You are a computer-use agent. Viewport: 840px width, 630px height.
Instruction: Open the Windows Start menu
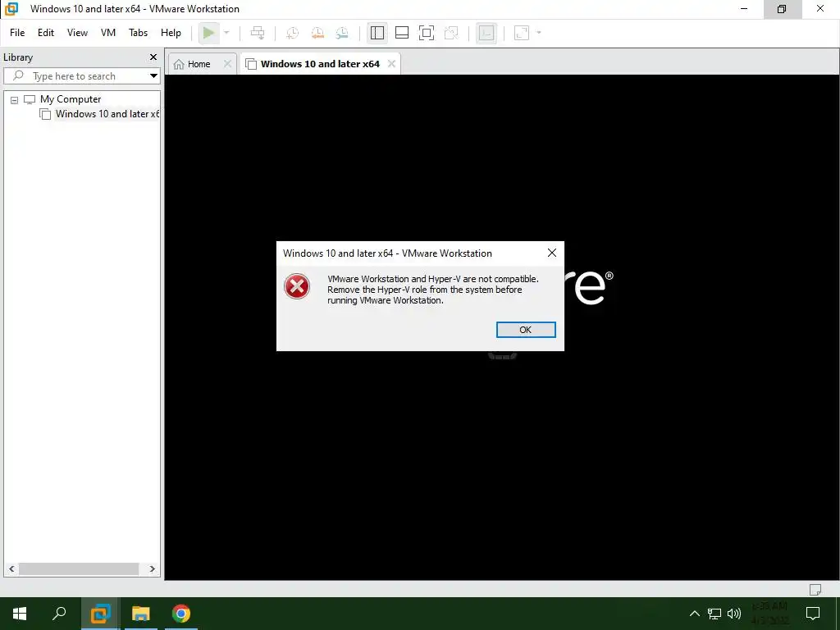pyautogui.click(x=20, y=614)
